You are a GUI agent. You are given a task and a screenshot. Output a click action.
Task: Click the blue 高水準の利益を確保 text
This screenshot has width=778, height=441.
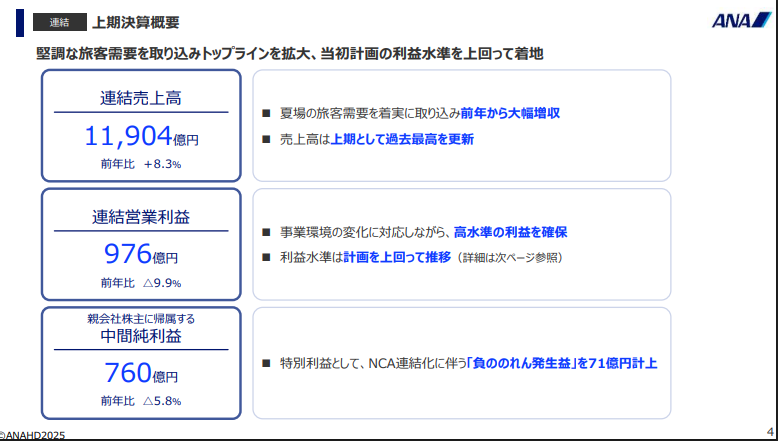510,231
